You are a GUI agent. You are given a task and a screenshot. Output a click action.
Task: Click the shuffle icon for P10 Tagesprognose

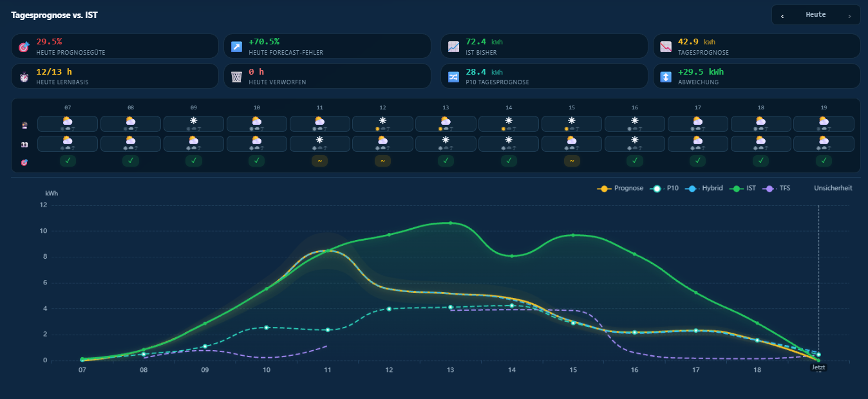coord(453,77)
